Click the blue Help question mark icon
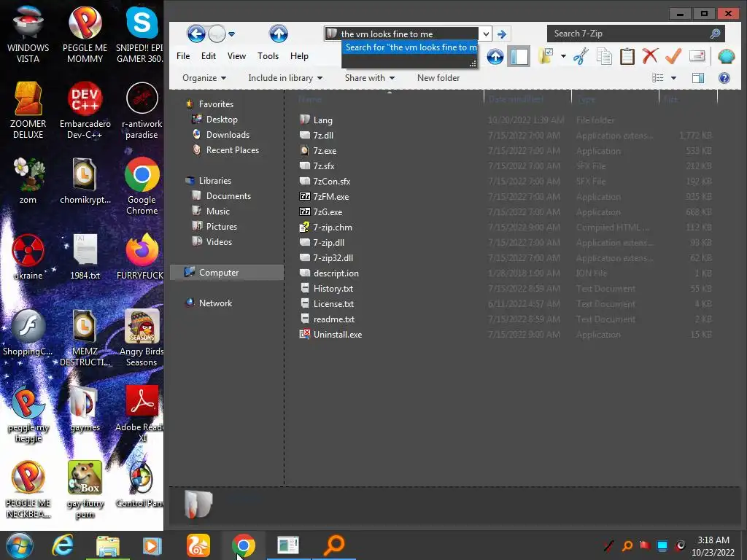 tap(724, 78)
